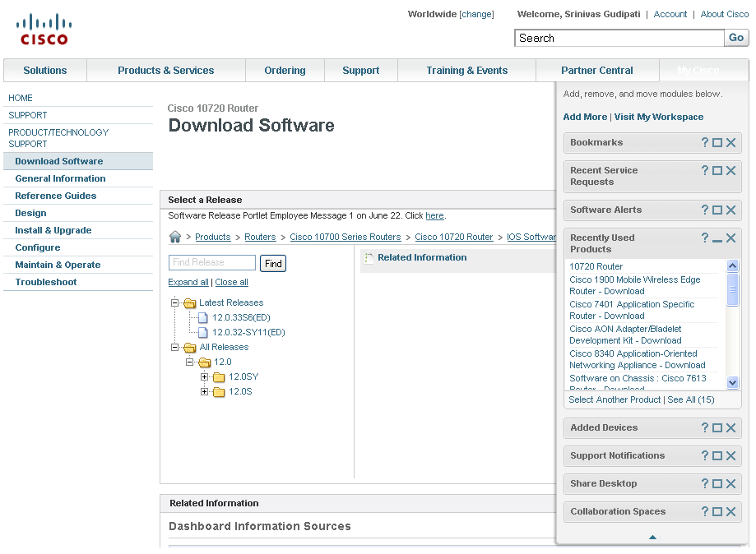The image size is (756, 554).
Task: Close Recently Used Products module
Action: pyautogui.click(x=731, y=238)
